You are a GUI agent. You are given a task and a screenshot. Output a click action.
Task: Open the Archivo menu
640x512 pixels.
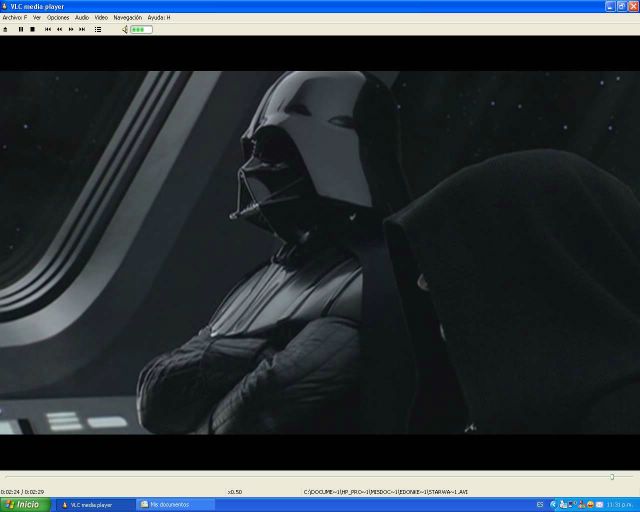[15, 18]
